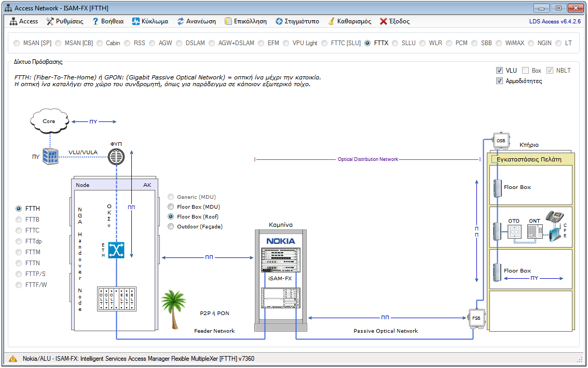Toggle the Αρμοδιότητες checkbox

pos(500,81)
